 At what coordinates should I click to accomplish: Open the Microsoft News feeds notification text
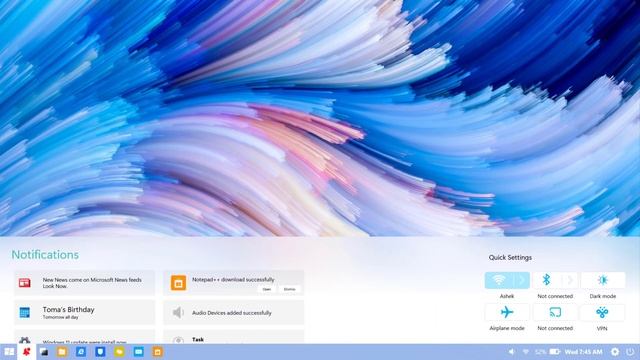point(92,283)
